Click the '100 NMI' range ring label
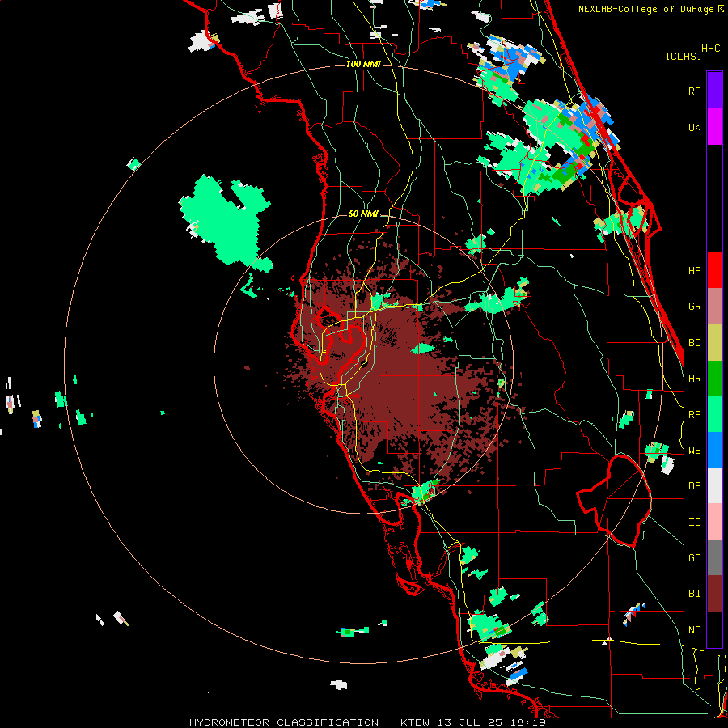 363,64
